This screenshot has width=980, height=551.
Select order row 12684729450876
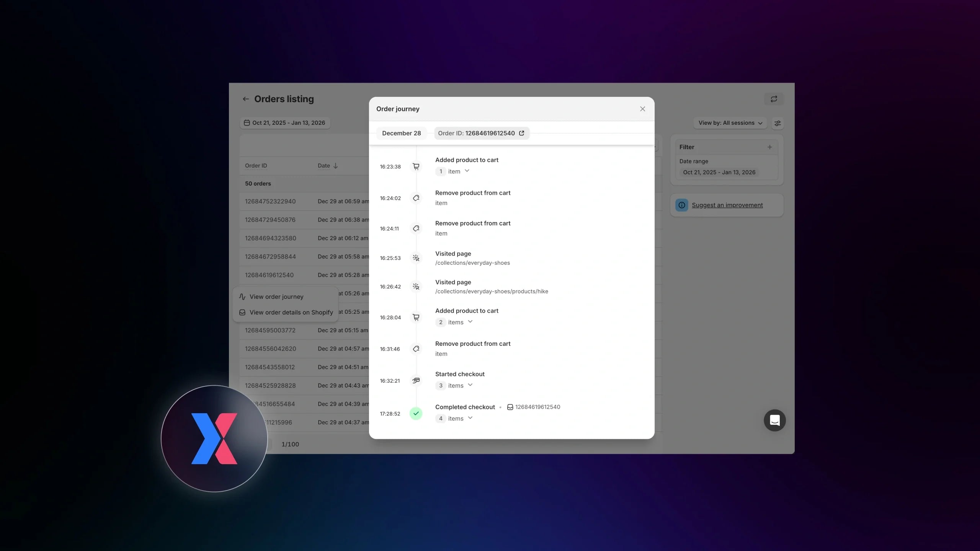click(x=305, y=220)
